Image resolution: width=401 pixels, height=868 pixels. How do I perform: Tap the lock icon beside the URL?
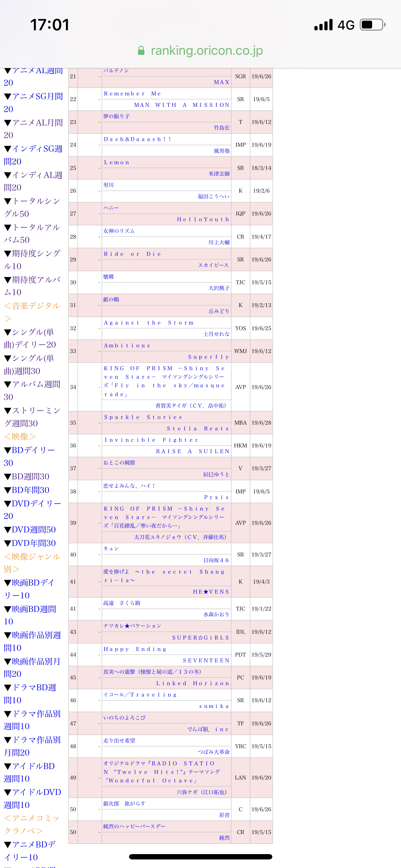coord(141,51)
